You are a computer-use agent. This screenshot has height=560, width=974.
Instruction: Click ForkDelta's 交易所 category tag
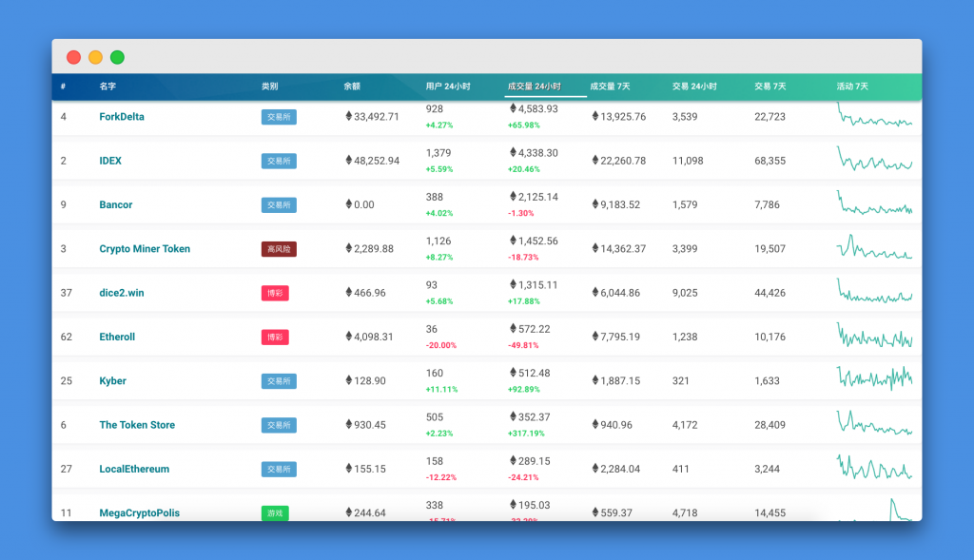pos(279,117)
